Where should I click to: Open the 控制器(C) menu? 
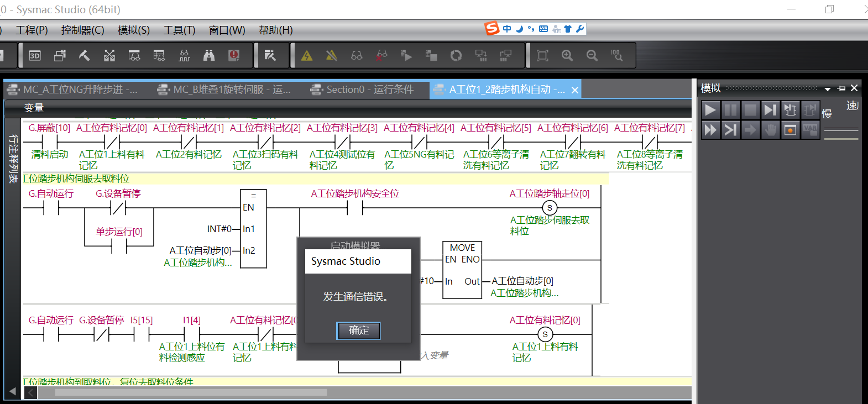pyautogui.click(x=82, y=30)
